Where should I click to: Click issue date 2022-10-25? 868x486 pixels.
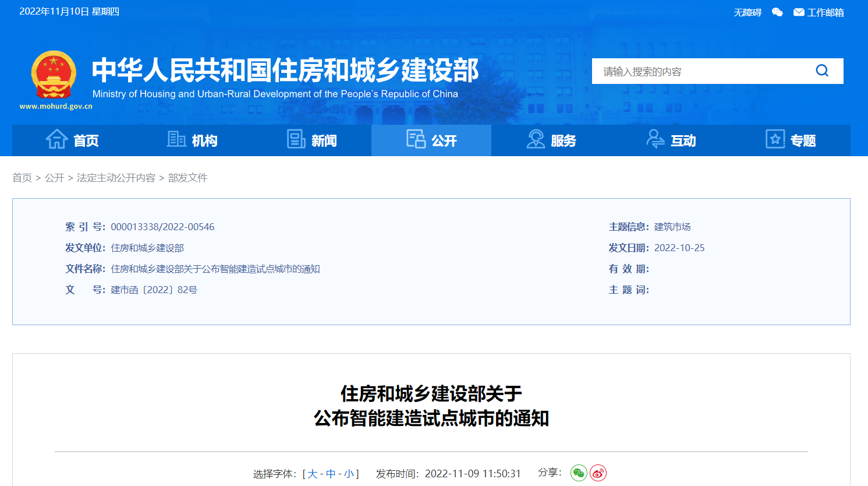679,248
